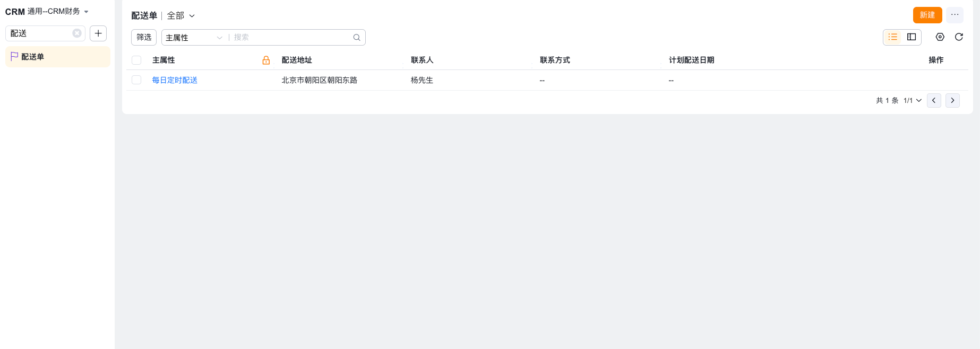Open the 1/1 page selector dropdown
This screenshot has height=349, width=980.
(x=913, y=100)
